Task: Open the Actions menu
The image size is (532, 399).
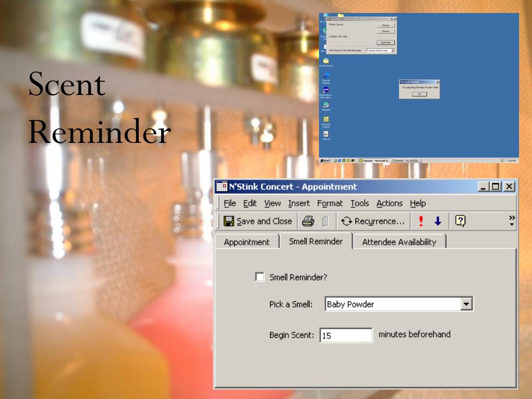Action: point(389,203)
